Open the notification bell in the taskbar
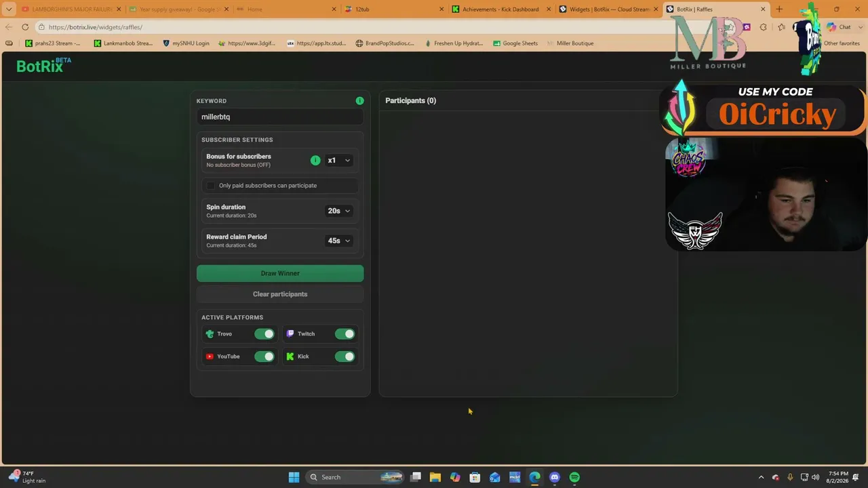The image size is (868, 488). pyautogui.click(x=856, y=477)
